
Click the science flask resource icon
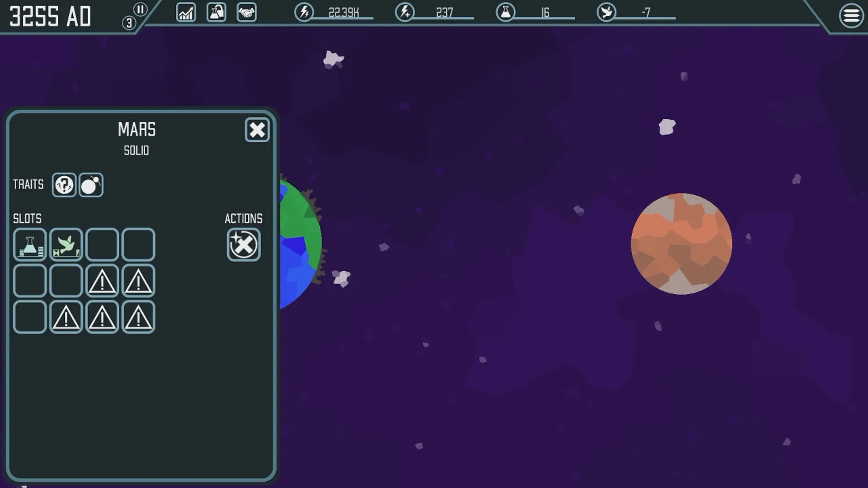(x=505, y=12)
